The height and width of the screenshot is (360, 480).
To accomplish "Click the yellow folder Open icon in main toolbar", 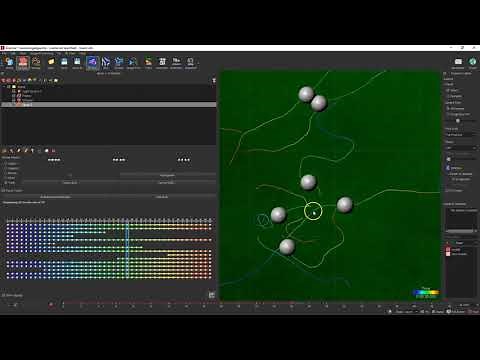I will (51, 62).
